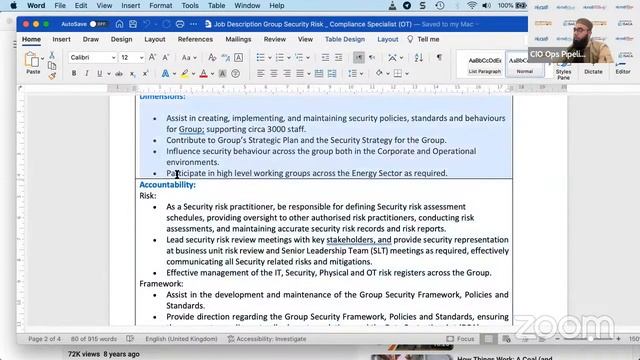Open the borders dropdown arrow
The width and height of the screenshot is (640, 360).
click(407, 74)
